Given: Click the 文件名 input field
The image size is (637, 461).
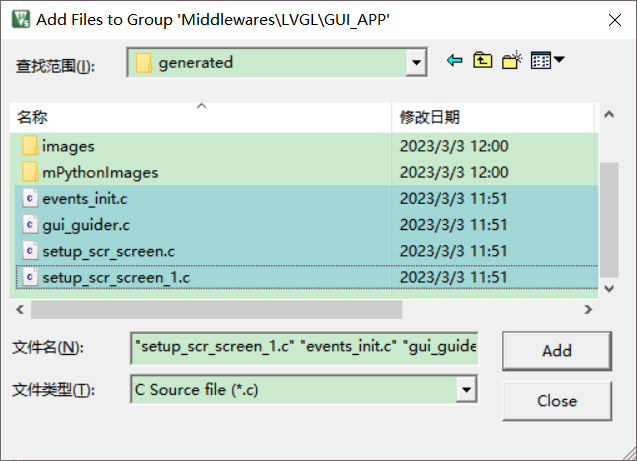Looking at the screenshot, I should (x=304, y=348).
